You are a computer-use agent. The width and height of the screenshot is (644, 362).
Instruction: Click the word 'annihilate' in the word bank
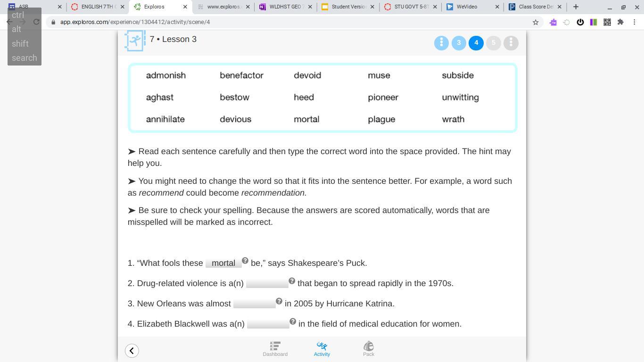165,119
